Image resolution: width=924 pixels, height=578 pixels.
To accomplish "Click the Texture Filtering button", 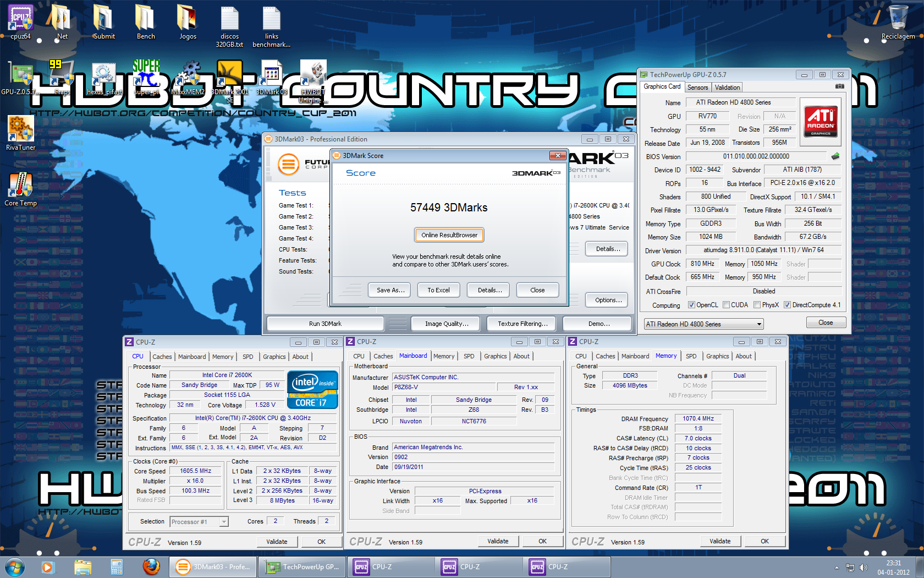I will click(521, 324).
